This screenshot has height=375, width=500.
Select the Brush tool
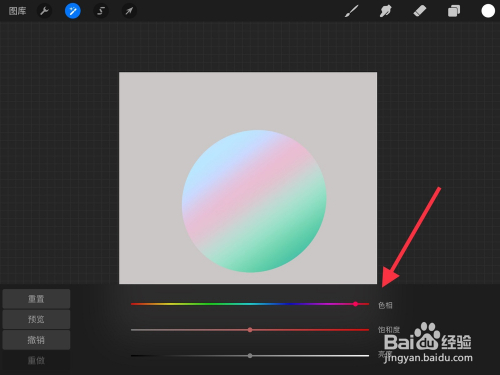coord(352,11)
